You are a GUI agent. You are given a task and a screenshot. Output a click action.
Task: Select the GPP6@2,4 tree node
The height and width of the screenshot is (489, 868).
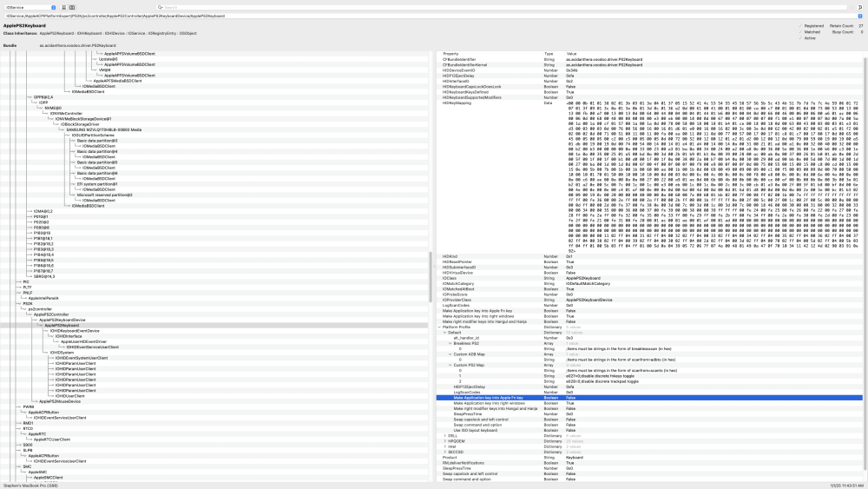(x=43, y=97)
